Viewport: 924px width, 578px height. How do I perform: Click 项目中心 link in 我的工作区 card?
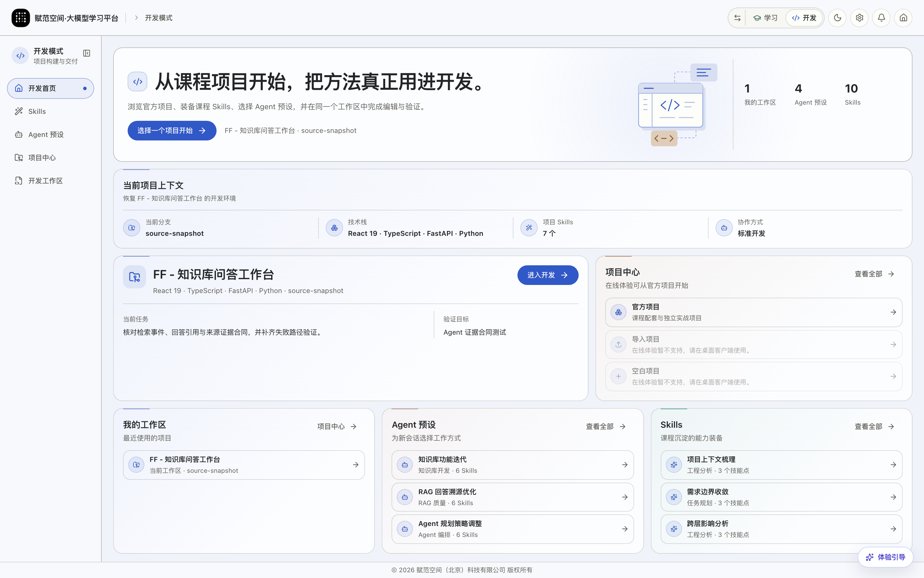(x=337, y=427)
